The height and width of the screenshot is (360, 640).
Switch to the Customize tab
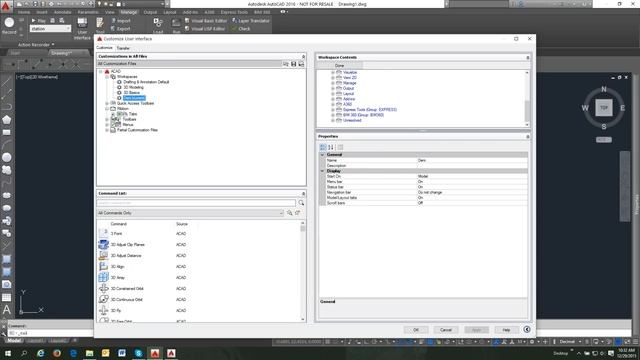(x=104, y=48)
